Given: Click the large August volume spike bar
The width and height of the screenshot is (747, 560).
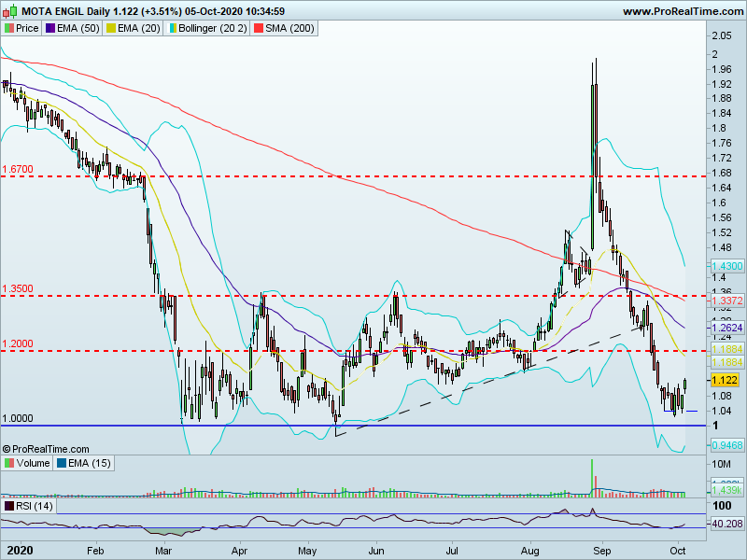Looking at the screenshot, I should 592,478.
